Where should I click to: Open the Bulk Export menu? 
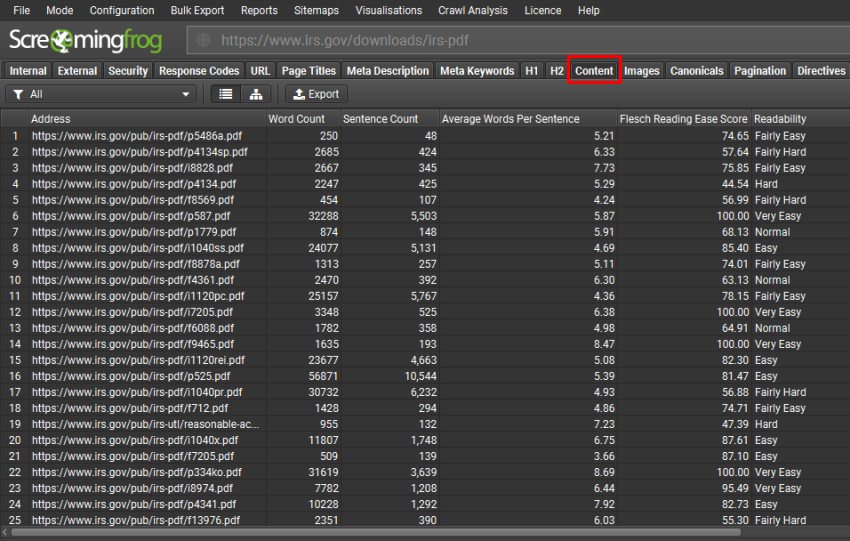click(x=197, y=10)
